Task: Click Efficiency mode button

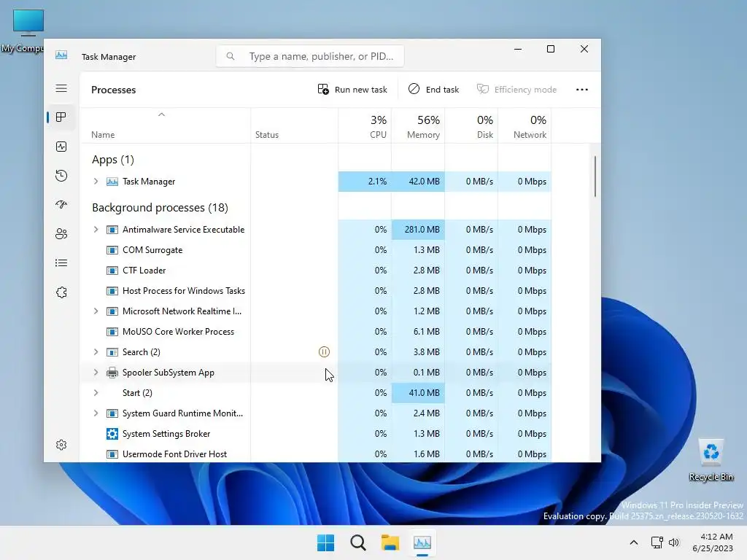Action: (x=517, y=90)
